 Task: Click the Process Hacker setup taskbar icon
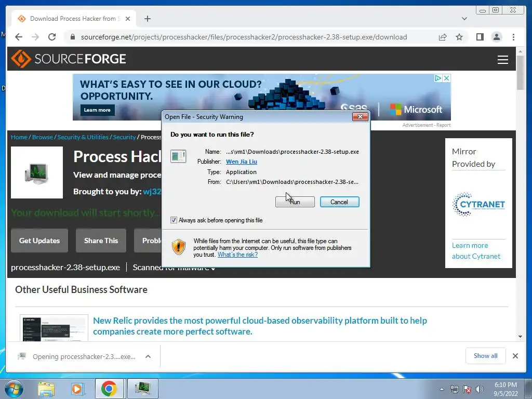pyautogui.click(x=142, y=389)
